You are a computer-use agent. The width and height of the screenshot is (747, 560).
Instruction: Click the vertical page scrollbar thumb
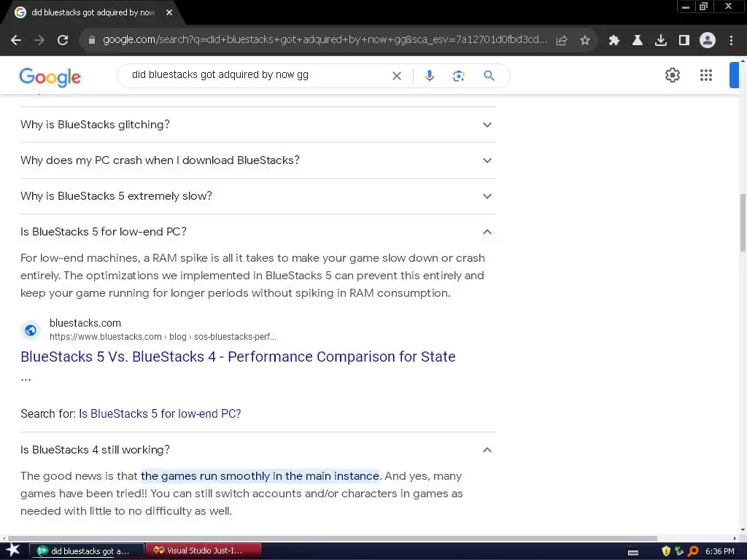click(x=742, y=223)
